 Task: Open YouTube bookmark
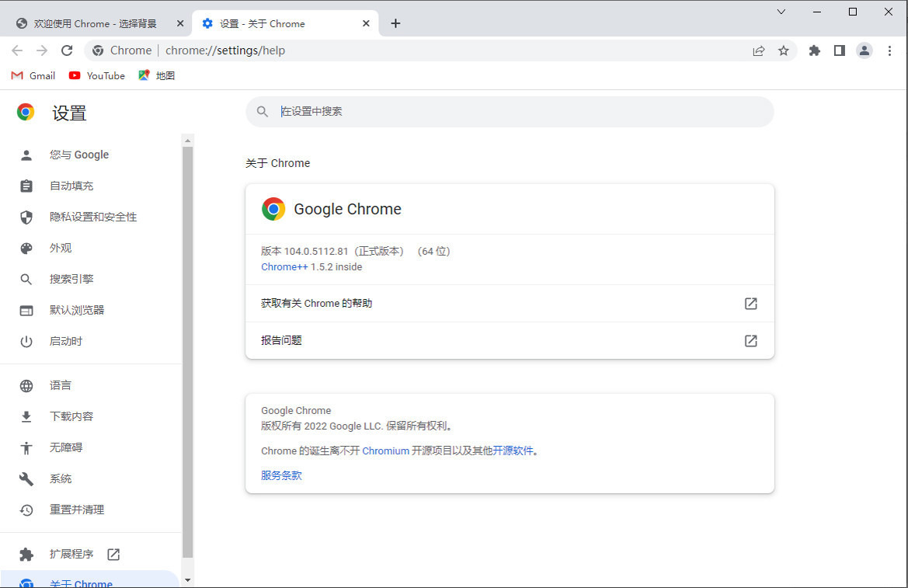point(97,75)
